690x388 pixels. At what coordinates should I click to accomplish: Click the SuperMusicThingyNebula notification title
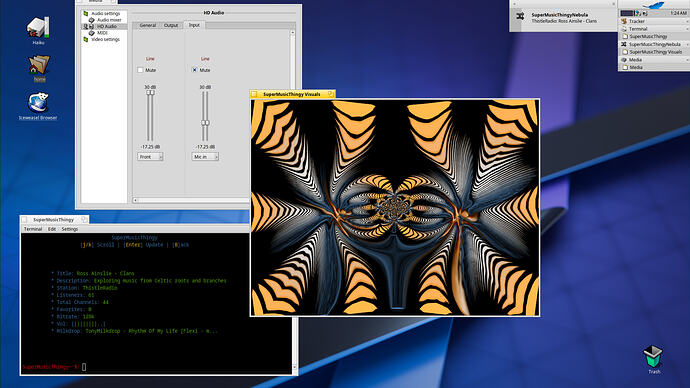560,15
